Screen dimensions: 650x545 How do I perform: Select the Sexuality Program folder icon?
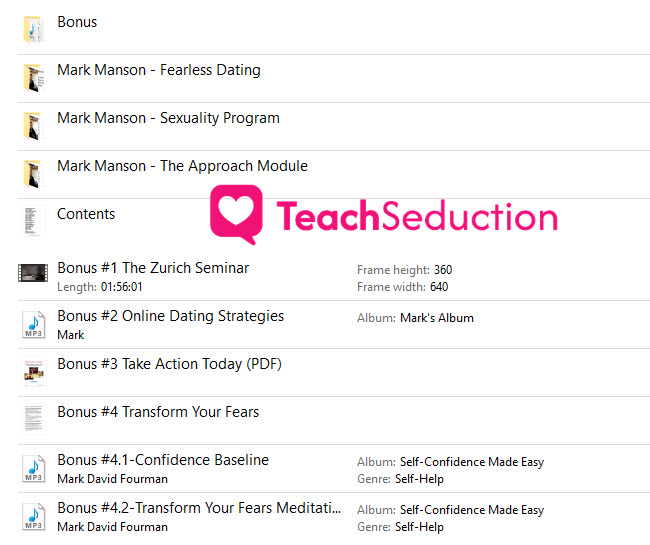[34, 126]
